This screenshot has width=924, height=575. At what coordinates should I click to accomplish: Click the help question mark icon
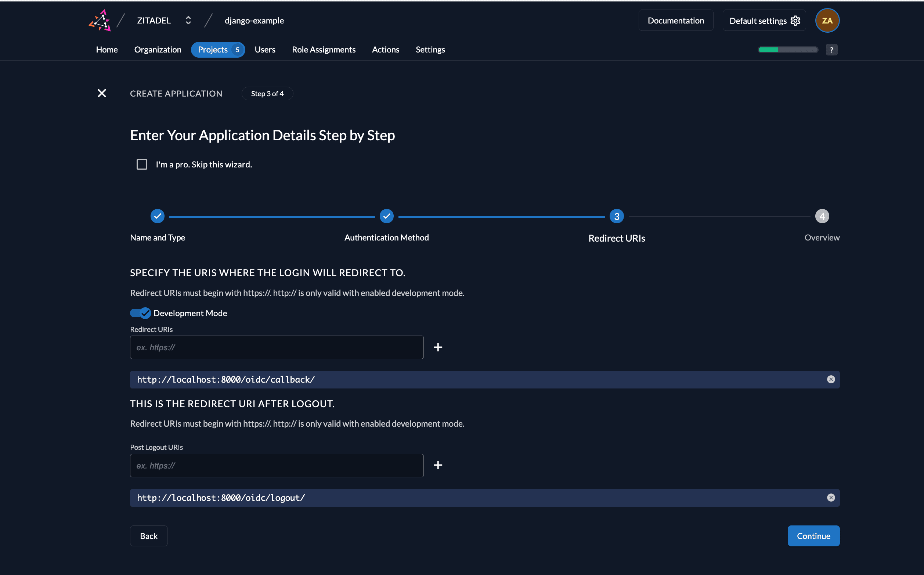[831, 50]
